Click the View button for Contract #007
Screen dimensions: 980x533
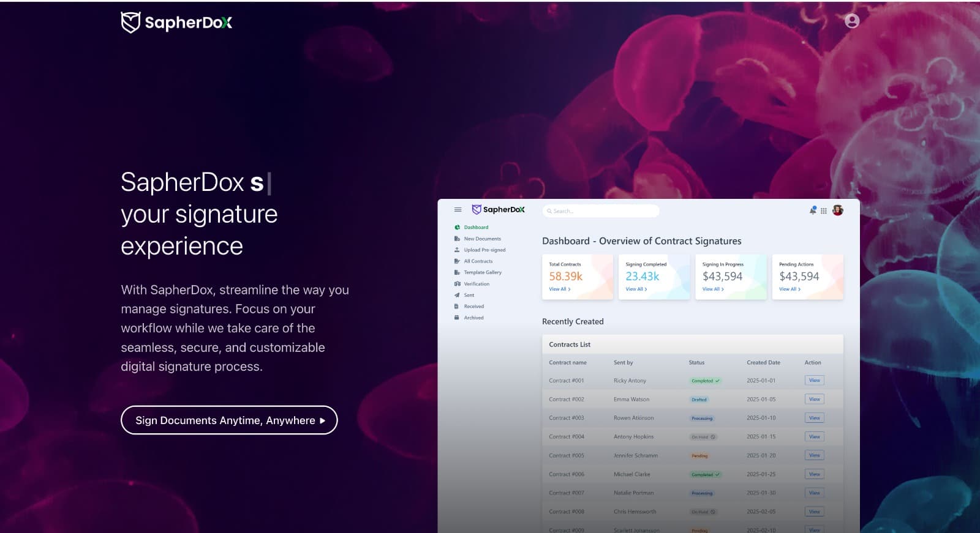pos(815,493)
